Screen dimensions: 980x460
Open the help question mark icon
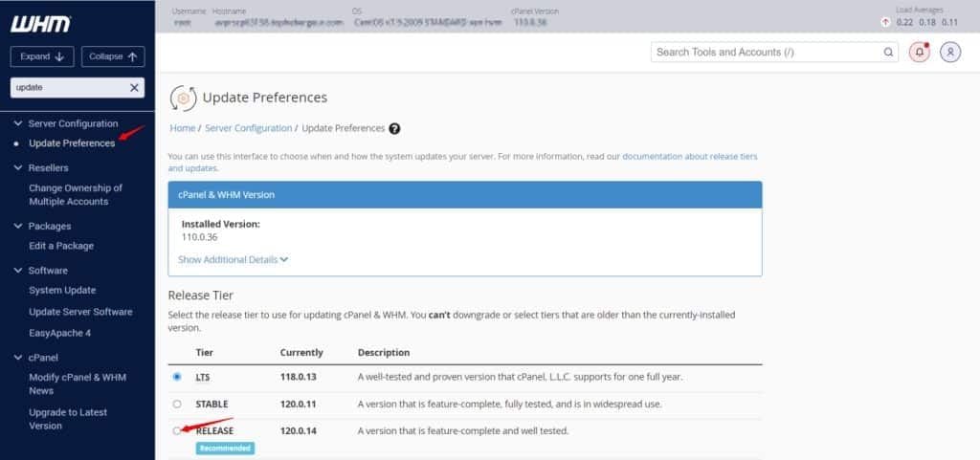394,128
